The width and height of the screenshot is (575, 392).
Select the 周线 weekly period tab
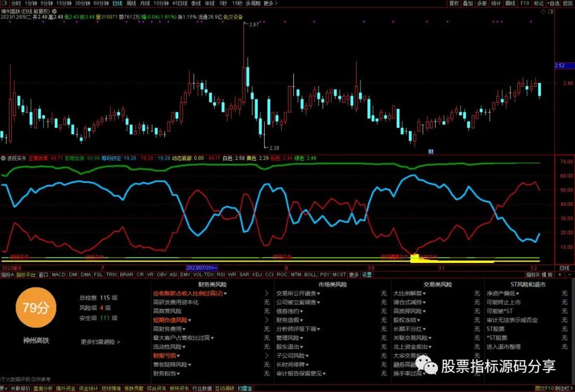(x=131, y=3)
